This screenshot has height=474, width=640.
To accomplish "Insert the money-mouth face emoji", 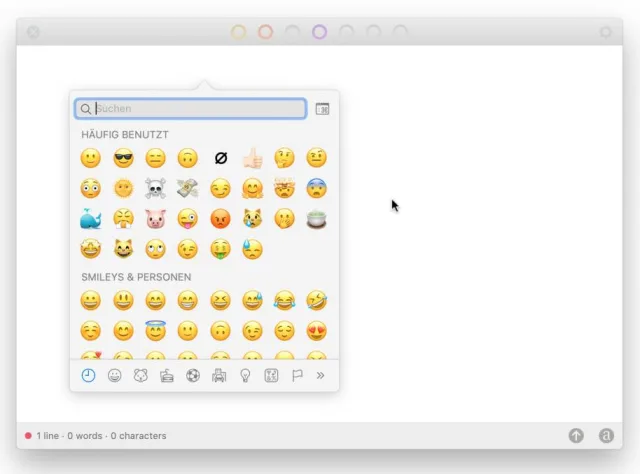I will point(221,249).
